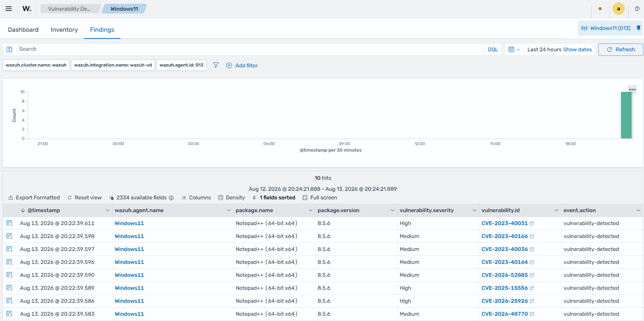Click Add filter
Viewport: 644px width, 321px height.
pyautogui.click(x=242, y=65)
